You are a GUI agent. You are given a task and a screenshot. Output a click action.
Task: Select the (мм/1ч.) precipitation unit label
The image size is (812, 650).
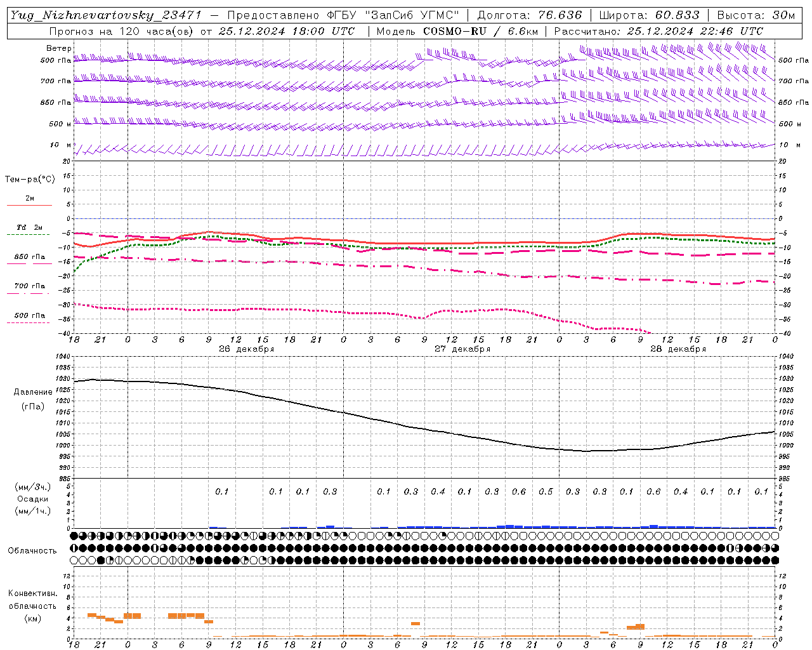tap(33, 511)
